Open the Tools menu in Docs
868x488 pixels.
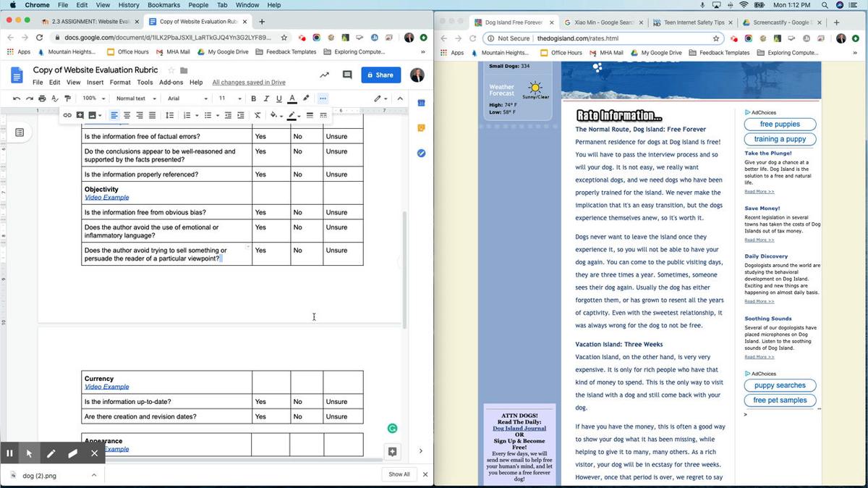click(x=145, y=83)
